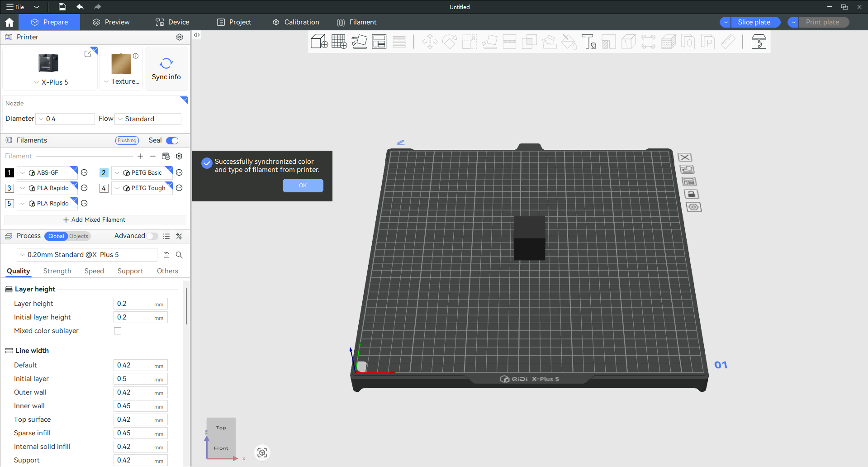The image size is (868, 467).
Task: Open the Support settings tab
Action: click(x=130, y=271)
